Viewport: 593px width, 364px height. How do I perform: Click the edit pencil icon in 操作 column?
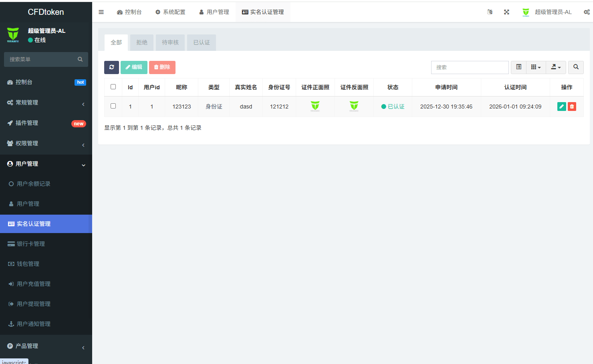pos(561,106)
